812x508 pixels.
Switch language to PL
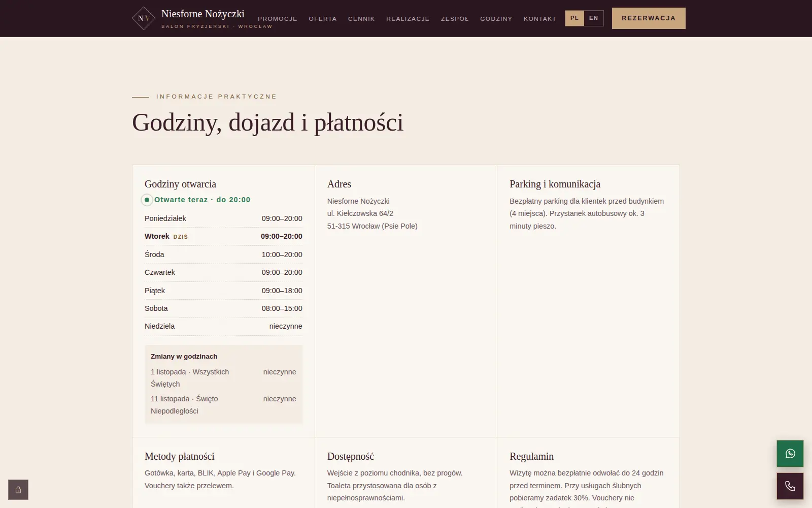tap(574, 18)
